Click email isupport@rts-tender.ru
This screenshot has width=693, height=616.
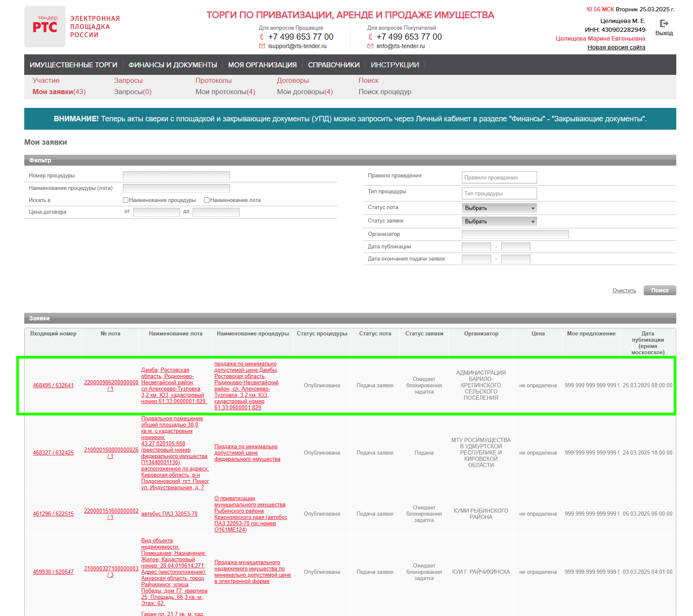click(x=298, y=46)
